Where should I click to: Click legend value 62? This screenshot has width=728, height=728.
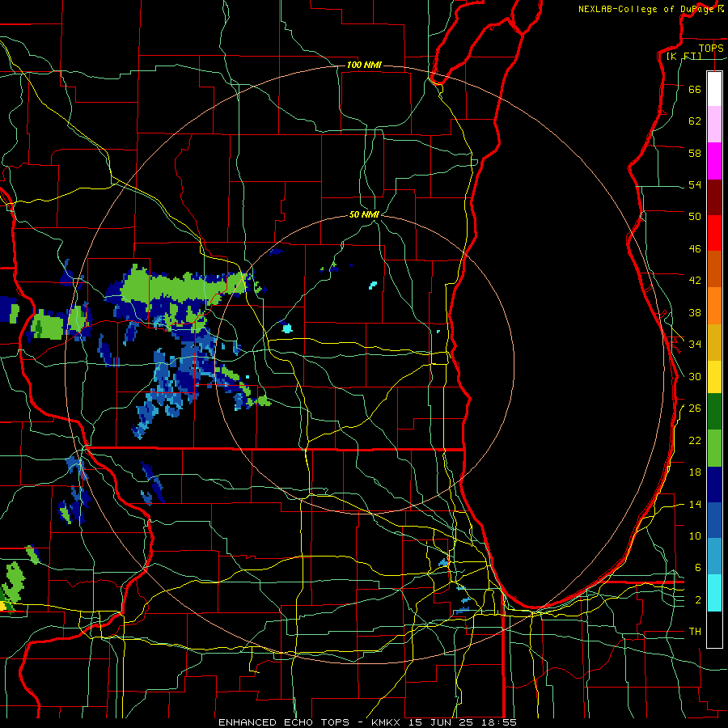tap(695, 121)
